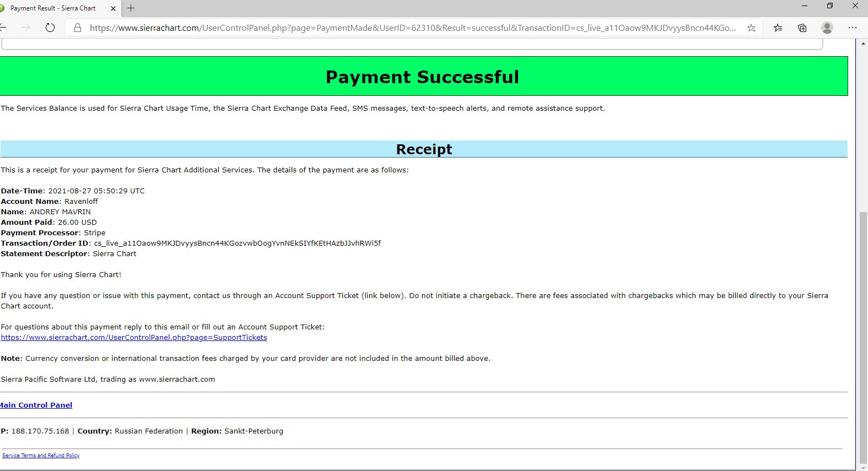Close the browser window

[855, 6]
